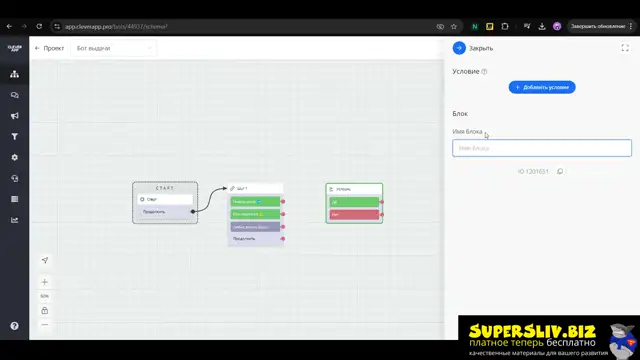Toggle the canvas lock icon
Screen dimensions: 640x360
click(x=44, y=311)
